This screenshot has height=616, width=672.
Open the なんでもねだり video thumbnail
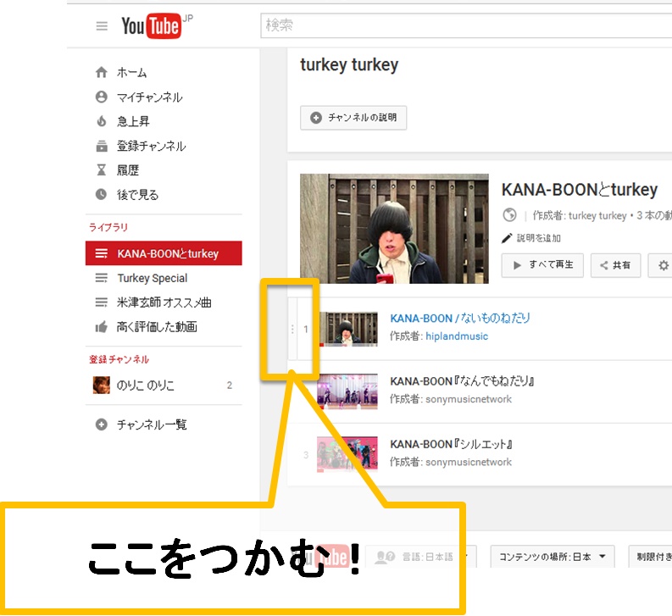(x=347, y=391)
